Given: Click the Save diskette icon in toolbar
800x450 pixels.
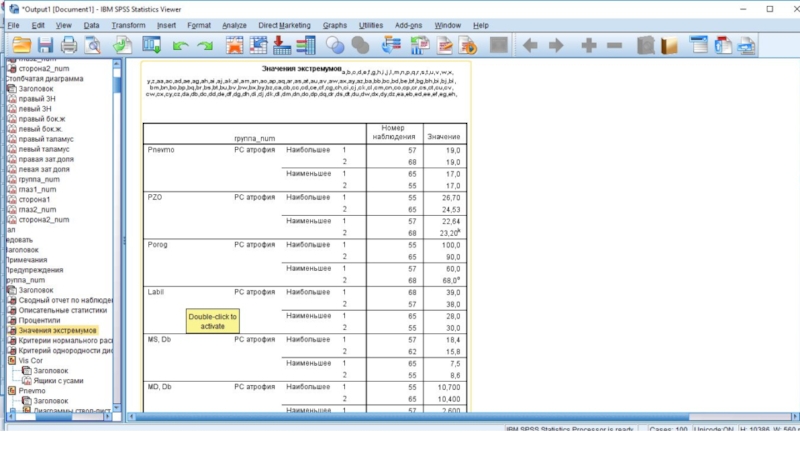Looking at the screenshot, I should [x=45, y=45].
